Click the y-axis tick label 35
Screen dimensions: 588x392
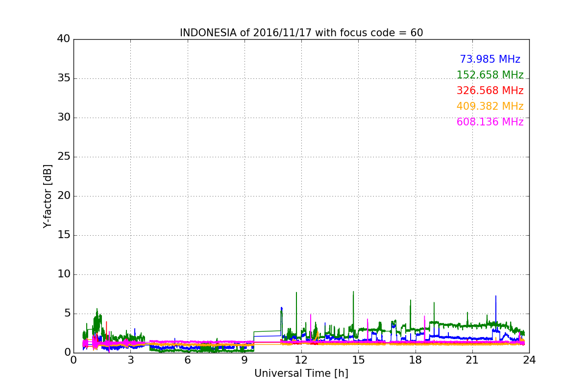[x=64, y=78]
